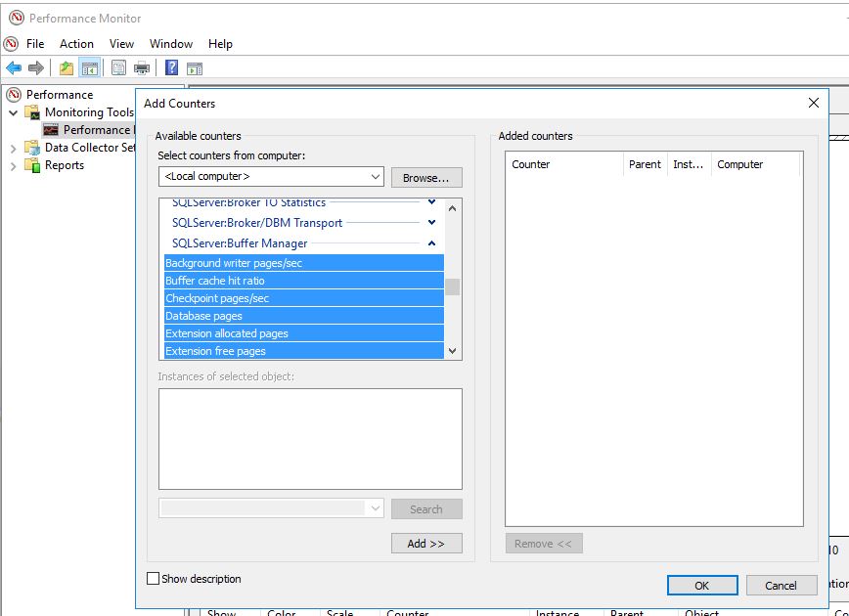This screenshot has width=849, height=616.
Task: Select Buffer cache hit ratio counter
Action: (x=304, y=281)
